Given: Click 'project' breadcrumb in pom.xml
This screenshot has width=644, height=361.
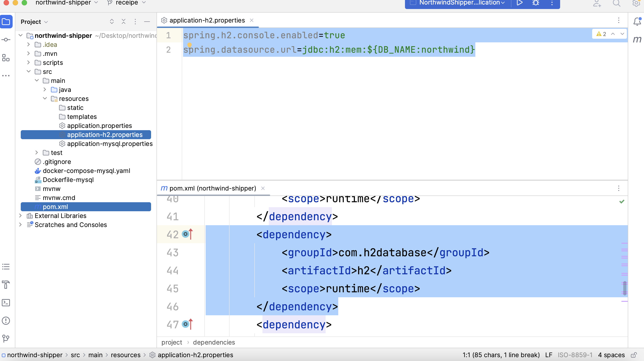Looking at the screenshot, I should [x=172, y=342].
